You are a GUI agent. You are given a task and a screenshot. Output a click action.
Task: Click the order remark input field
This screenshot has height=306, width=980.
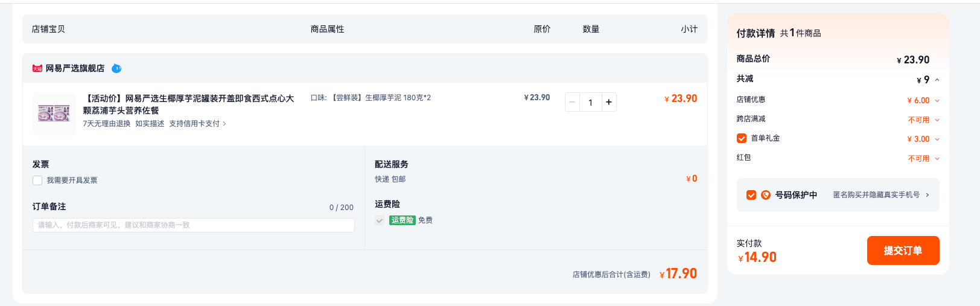coord(193,225)
